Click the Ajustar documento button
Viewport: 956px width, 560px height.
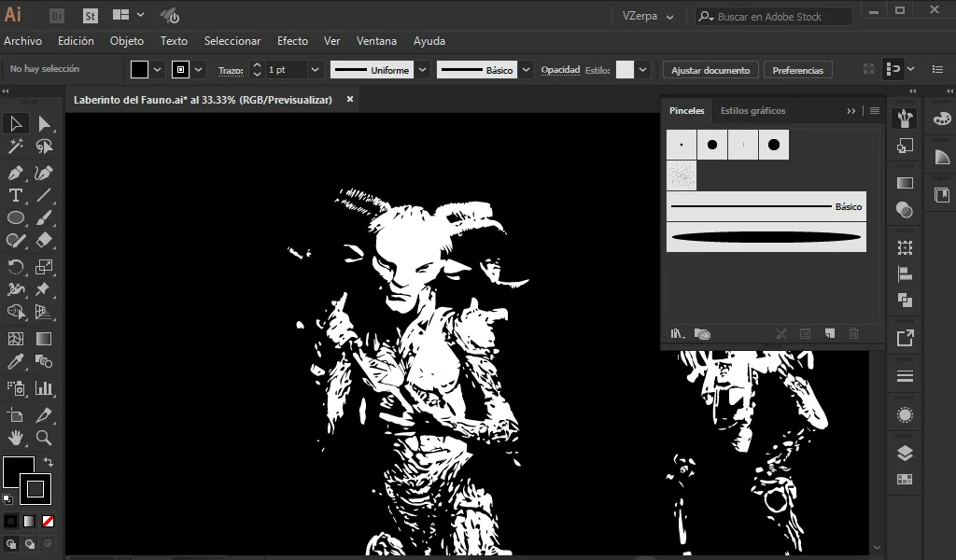click(x=710, y=70)
